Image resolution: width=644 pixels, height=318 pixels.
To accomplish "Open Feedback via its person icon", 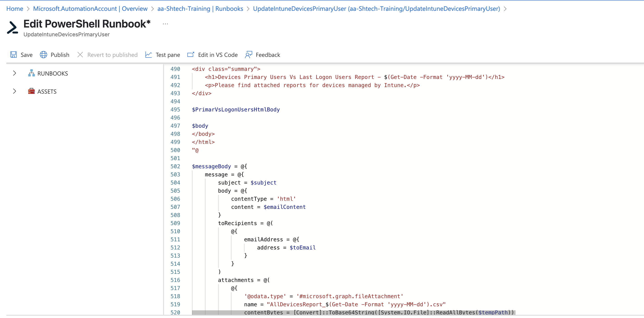I will click(248, 55).
